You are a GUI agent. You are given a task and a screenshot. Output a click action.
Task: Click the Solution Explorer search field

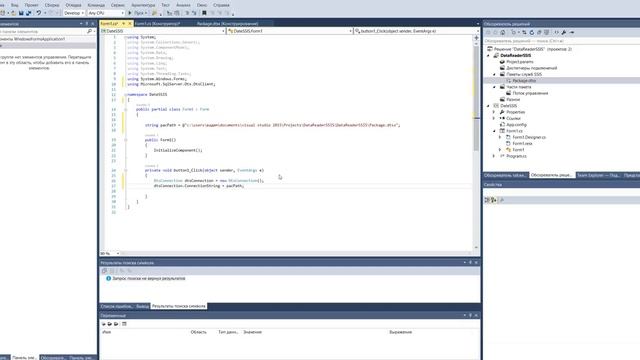pos(561,41)
